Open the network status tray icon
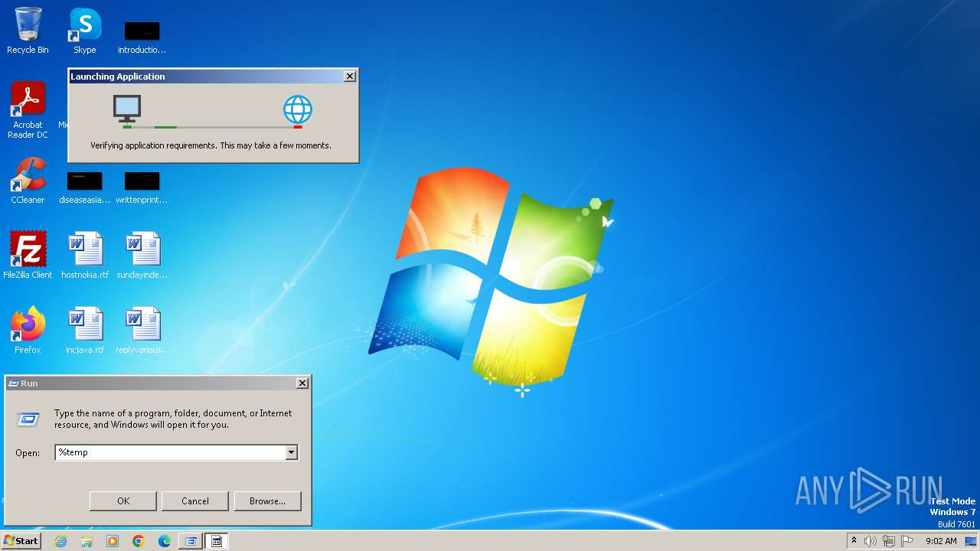980x551 pixels. (889, 541)
